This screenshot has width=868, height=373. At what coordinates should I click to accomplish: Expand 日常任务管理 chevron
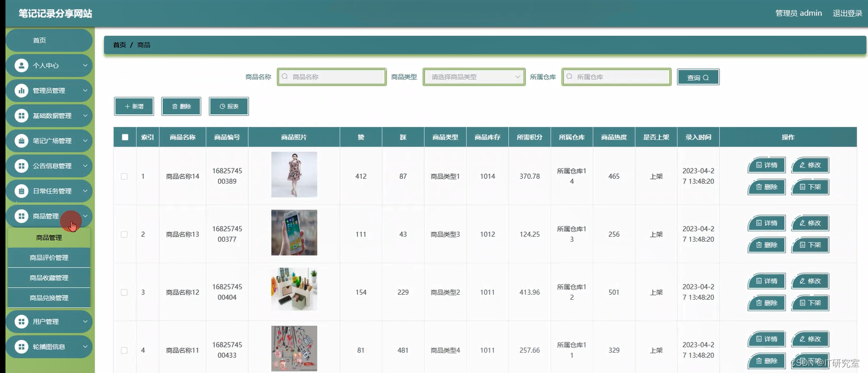click(x=85, y=191)
